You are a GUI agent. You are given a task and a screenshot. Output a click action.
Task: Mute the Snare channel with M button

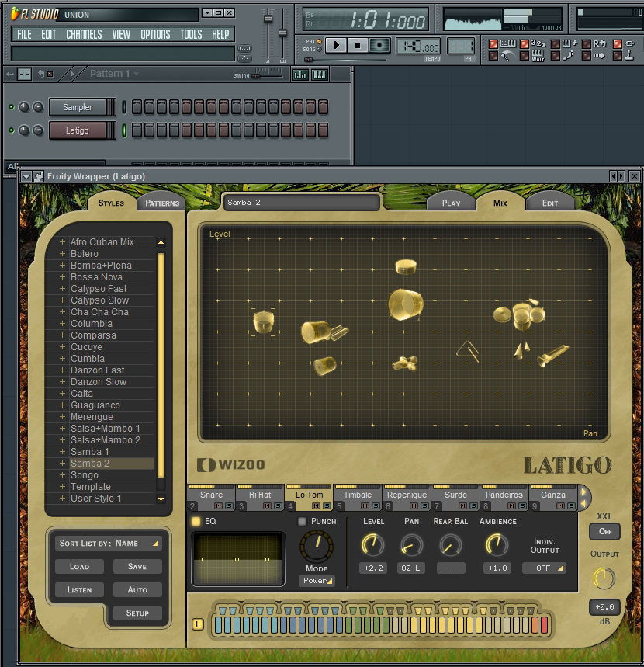[217, 506]
